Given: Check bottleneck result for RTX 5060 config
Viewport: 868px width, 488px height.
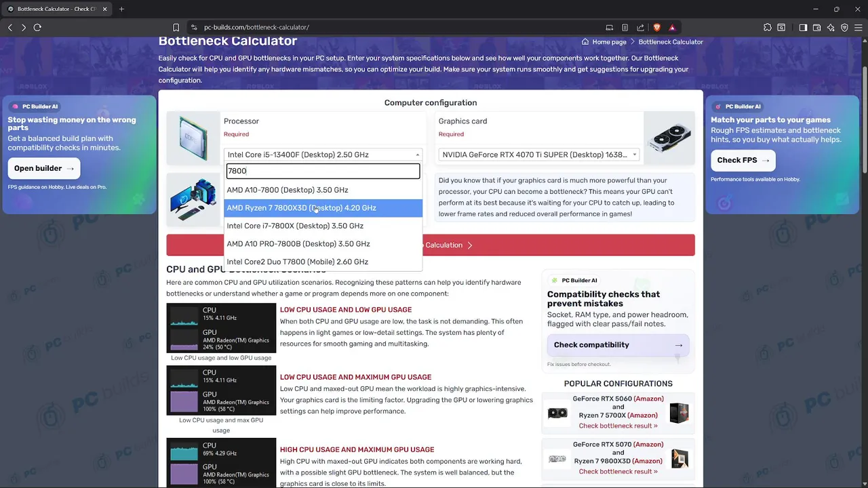Looking at the screenshot, I should pos(618,426).
